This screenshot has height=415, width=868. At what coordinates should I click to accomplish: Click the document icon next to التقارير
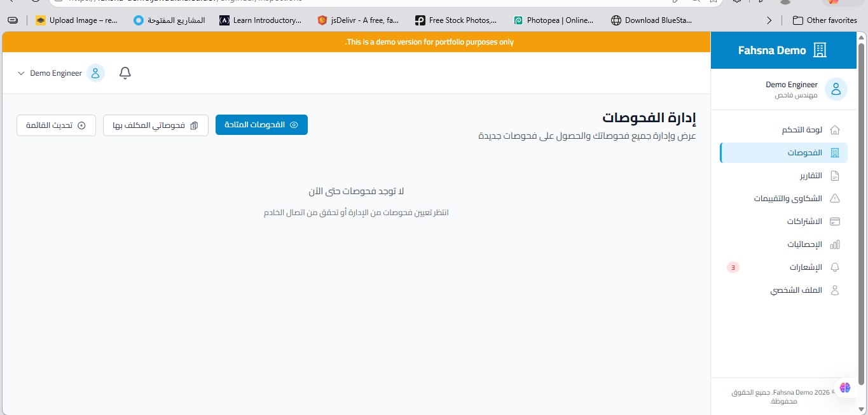click(x=835, y=176)
